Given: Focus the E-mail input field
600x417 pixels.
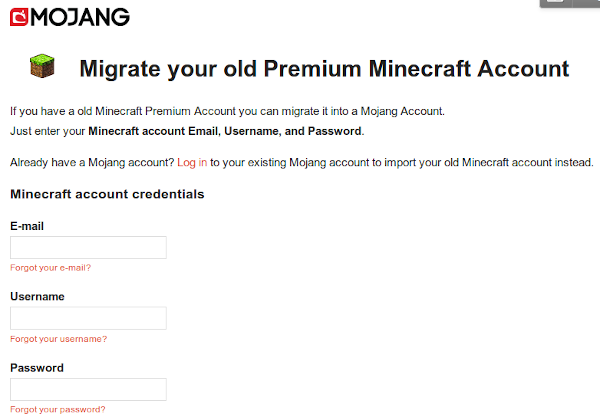Looking at the screenshot, I should [x=88, y=247].
